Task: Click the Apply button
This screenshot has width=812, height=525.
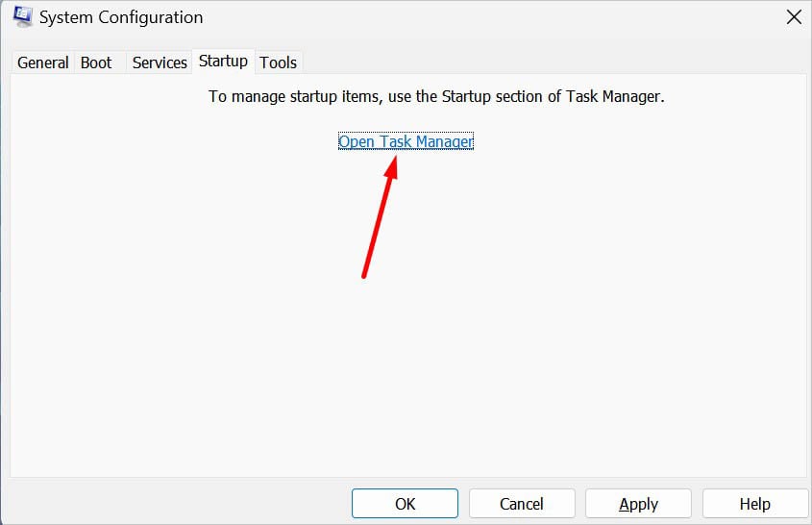Action: point(638,504)
